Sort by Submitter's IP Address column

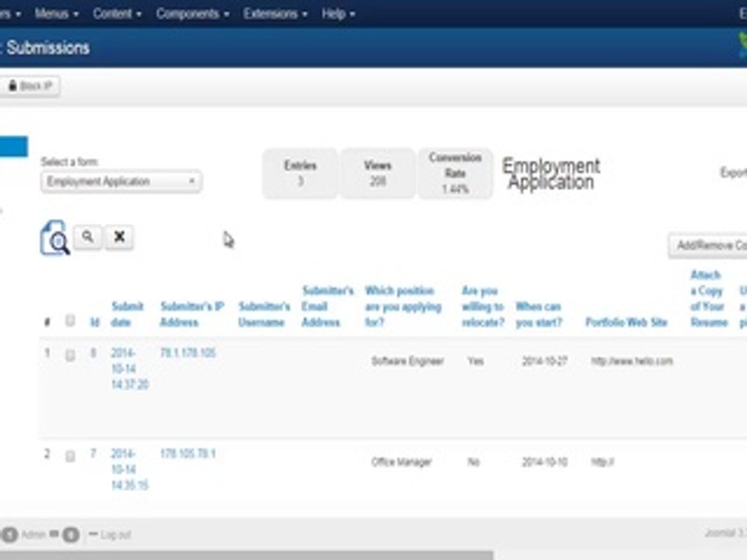(192, 314)
